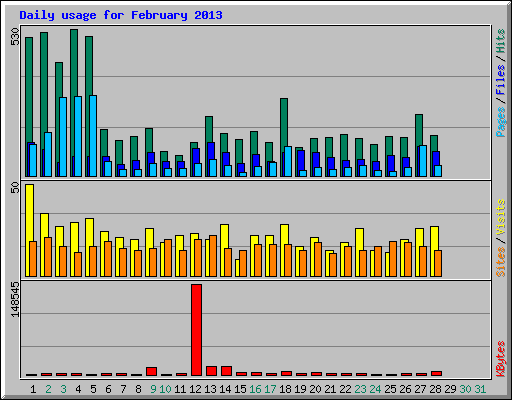Click day 6 on the x-axis
Screen dimensions: 512x400
pos(108,389)
